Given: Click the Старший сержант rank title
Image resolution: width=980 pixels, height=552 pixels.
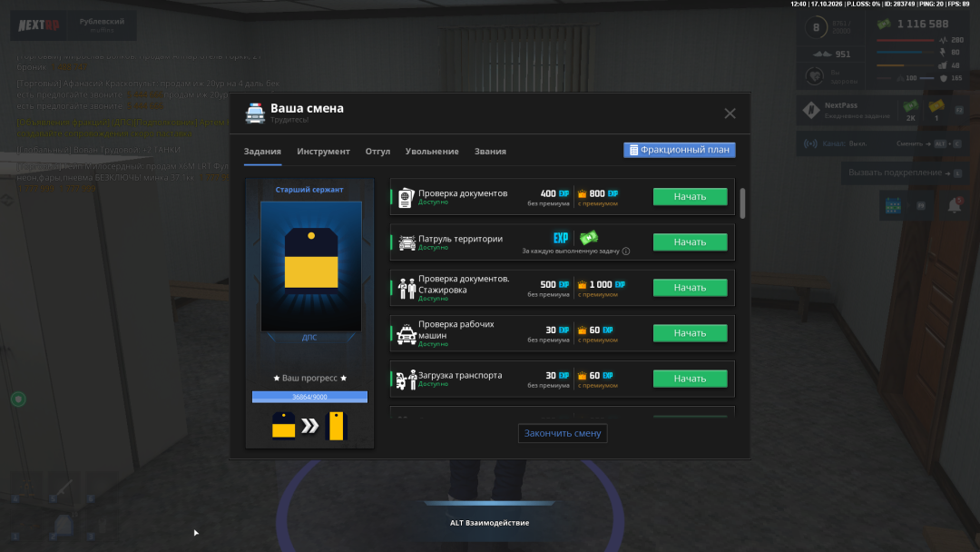Looking at the screenshot, I should coord(309,190).
